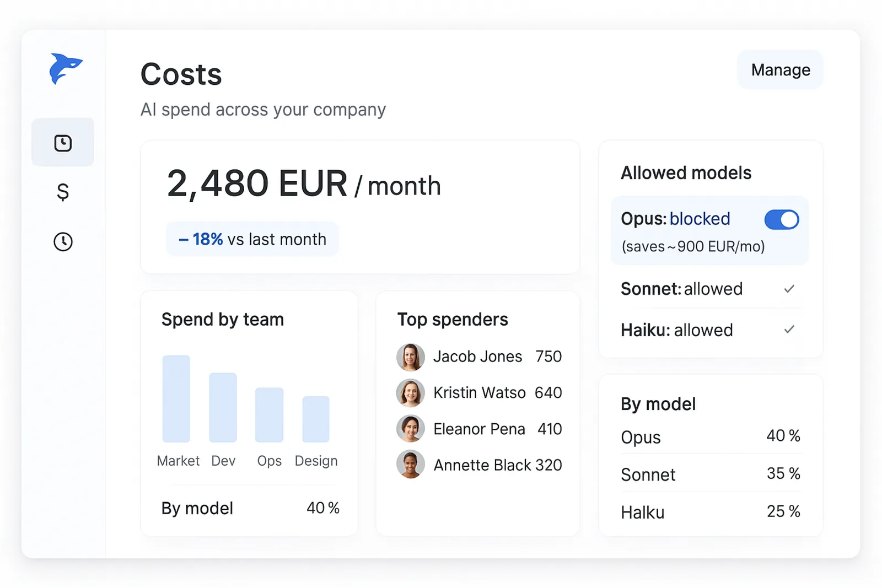Click the Opus: blocked label

(675, 219)
